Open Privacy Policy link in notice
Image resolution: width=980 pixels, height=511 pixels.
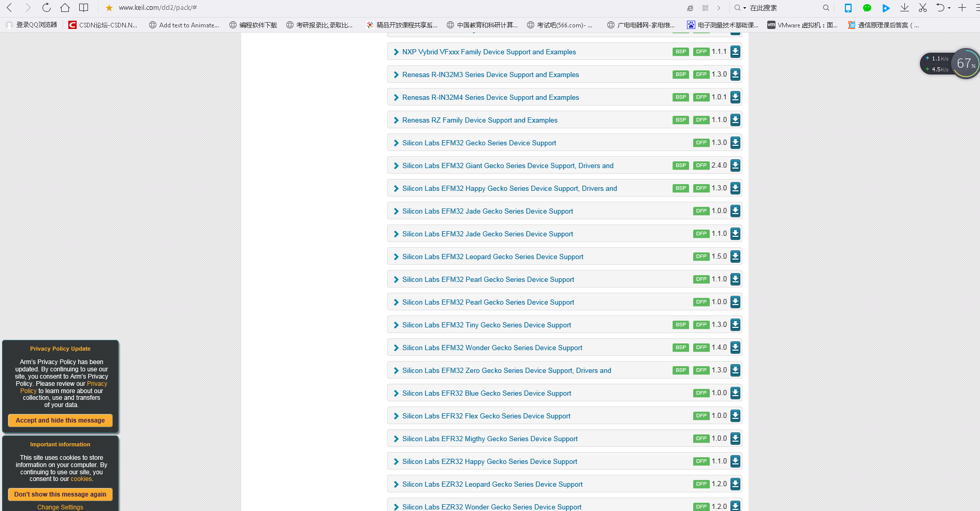coord(97,384)
